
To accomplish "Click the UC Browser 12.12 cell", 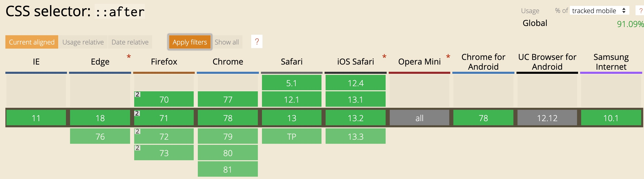I will pyautogui.click(x=547, y=118).
